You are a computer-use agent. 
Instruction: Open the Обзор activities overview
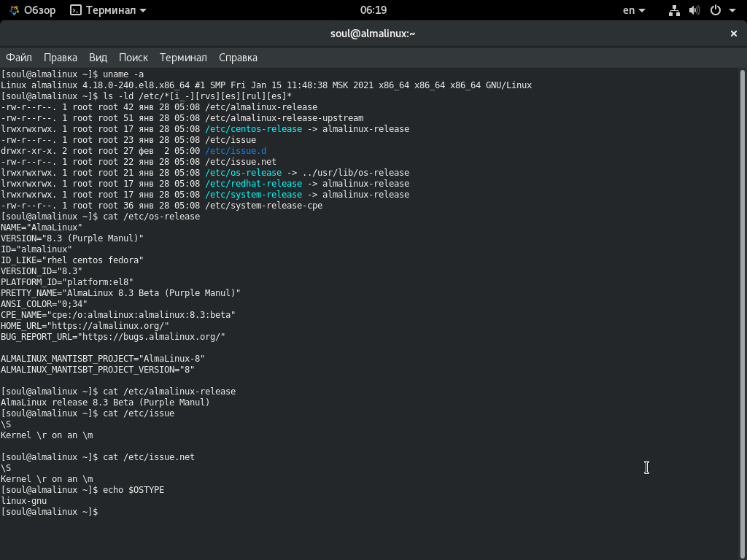coord(32,10)
